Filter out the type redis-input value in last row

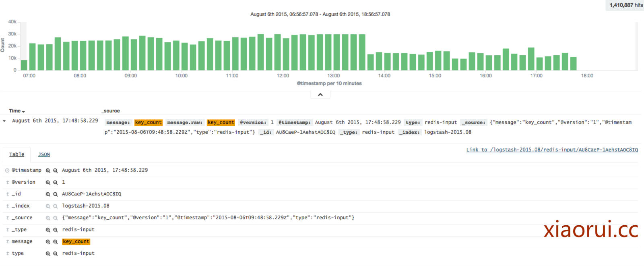click(x=56, y=254)
